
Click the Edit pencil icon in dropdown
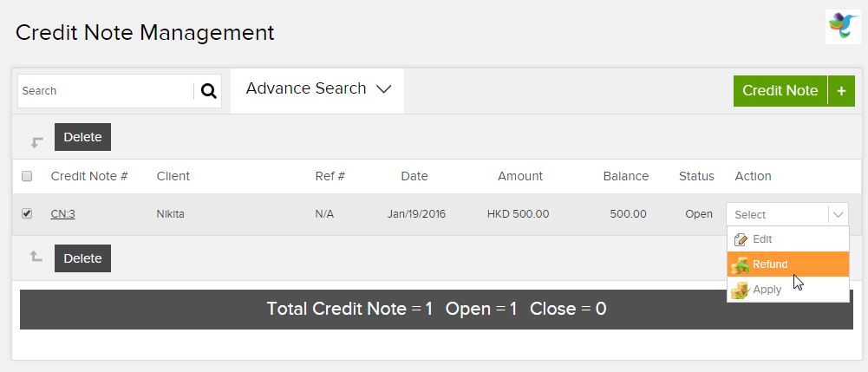point(741,239)
